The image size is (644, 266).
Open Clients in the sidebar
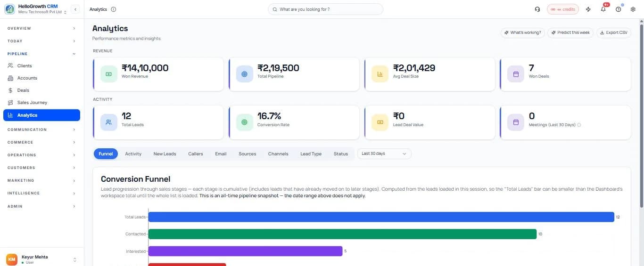point(41,66)
